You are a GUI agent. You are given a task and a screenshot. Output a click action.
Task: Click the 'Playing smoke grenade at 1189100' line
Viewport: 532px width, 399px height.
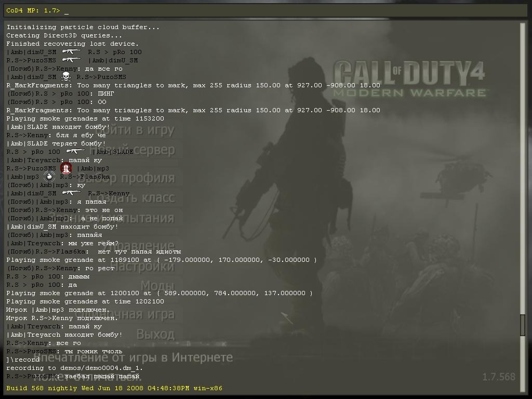[x=162, y=260]
